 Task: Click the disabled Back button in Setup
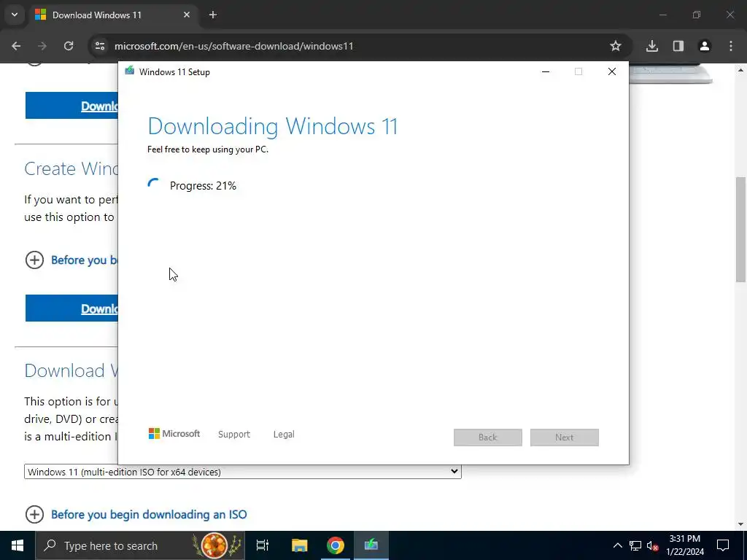[x=488, y=437]
